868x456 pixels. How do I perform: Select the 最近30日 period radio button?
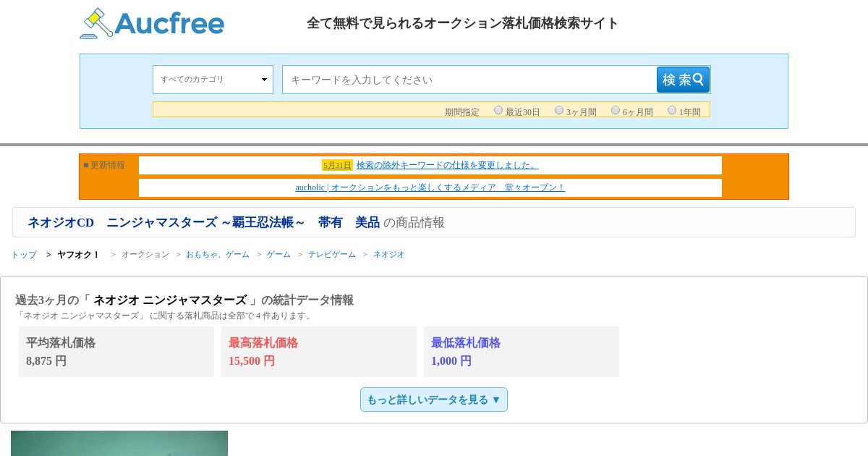[498, 111]
